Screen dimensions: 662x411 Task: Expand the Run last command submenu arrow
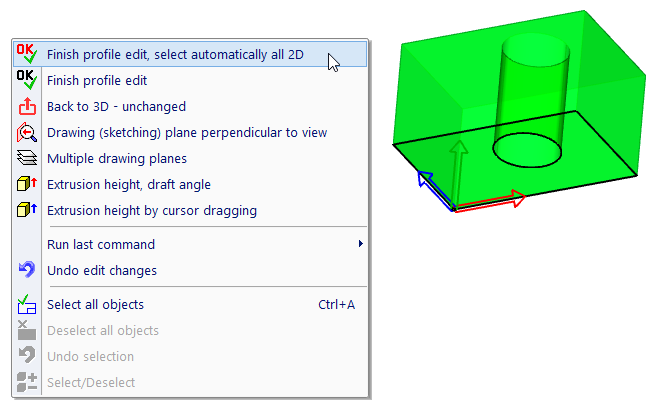(x=360, y=244)
